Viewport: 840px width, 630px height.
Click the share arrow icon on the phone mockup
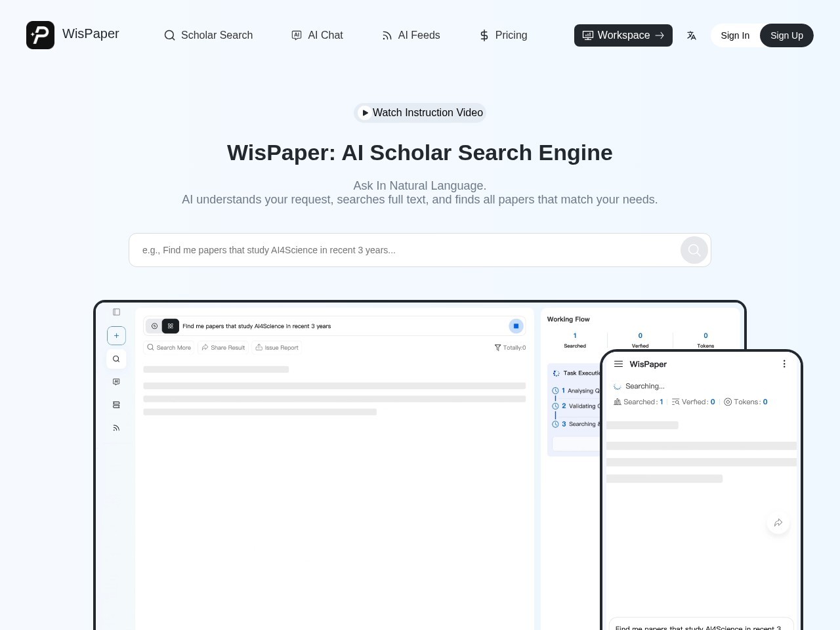[x=778, y=522]
